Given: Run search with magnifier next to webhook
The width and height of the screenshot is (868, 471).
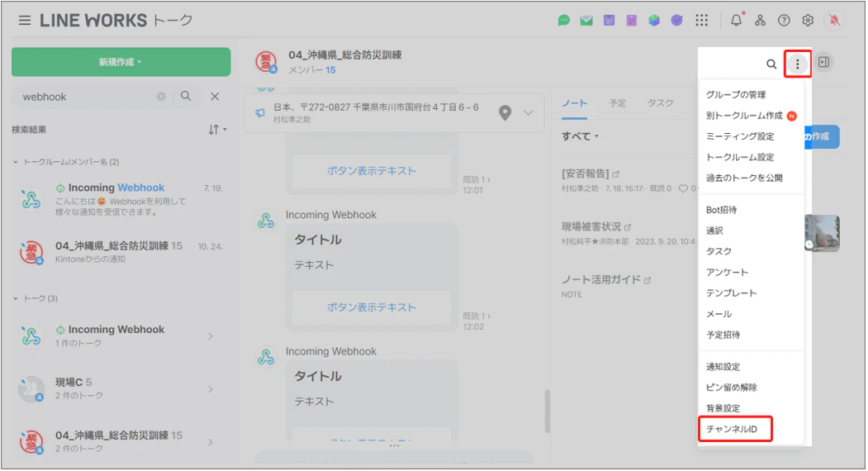Looking at the screenshot, I should point(186,96).
